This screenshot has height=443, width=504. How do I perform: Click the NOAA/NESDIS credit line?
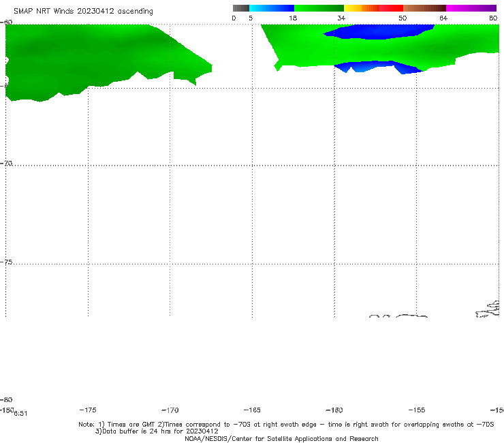(x=281, y=438)
